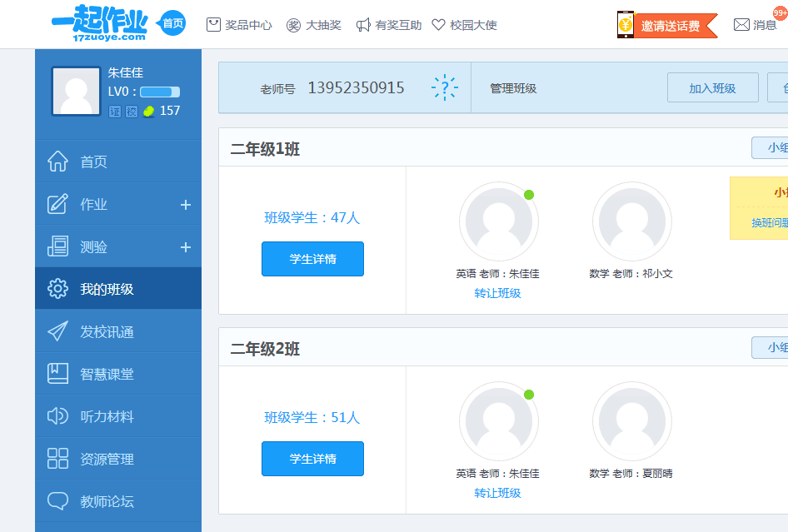Click the speech bubble icon for 教师论坛
The height and width of the screenshot is (532, 788).
point(57,501)
